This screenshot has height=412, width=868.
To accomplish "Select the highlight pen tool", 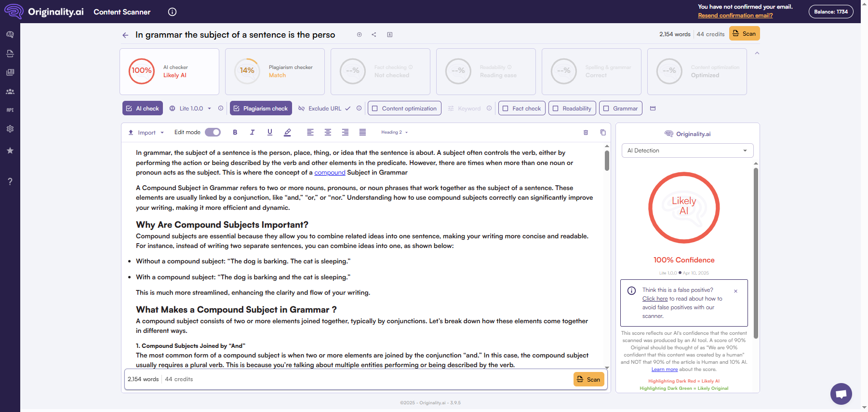I will [287, 132].
